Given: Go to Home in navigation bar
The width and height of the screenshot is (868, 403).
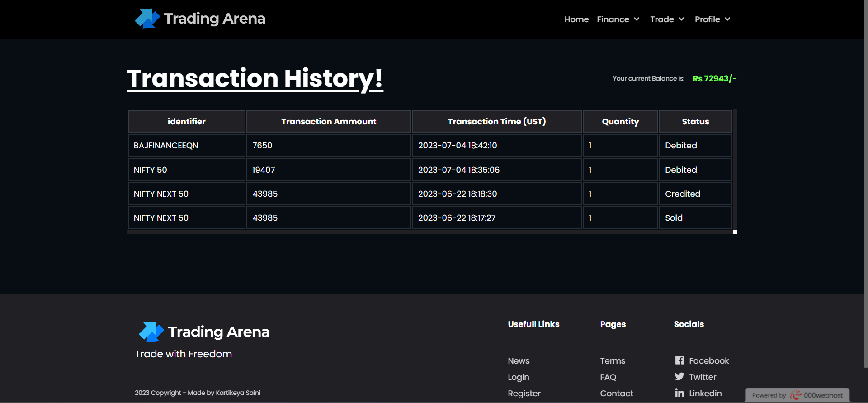Looking at the screenshot, I should click(x=576, y=19).
